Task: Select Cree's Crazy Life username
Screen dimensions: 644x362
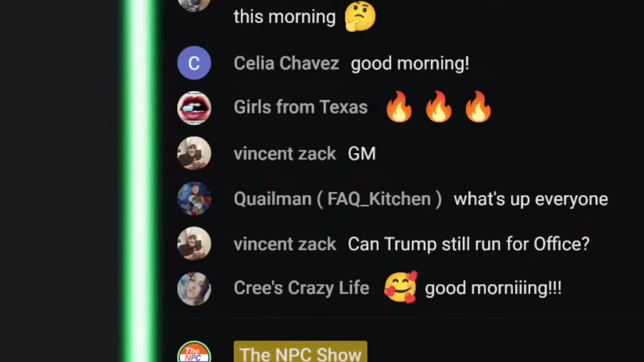Action: (x=301, y=288)
